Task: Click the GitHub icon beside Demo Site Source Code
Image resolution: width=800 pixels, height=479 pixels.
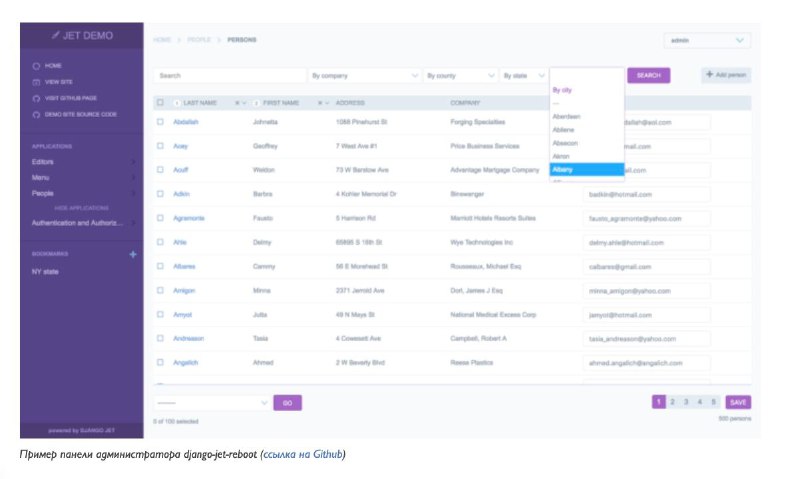Action: pyautogui.click(x=36, y=115)
